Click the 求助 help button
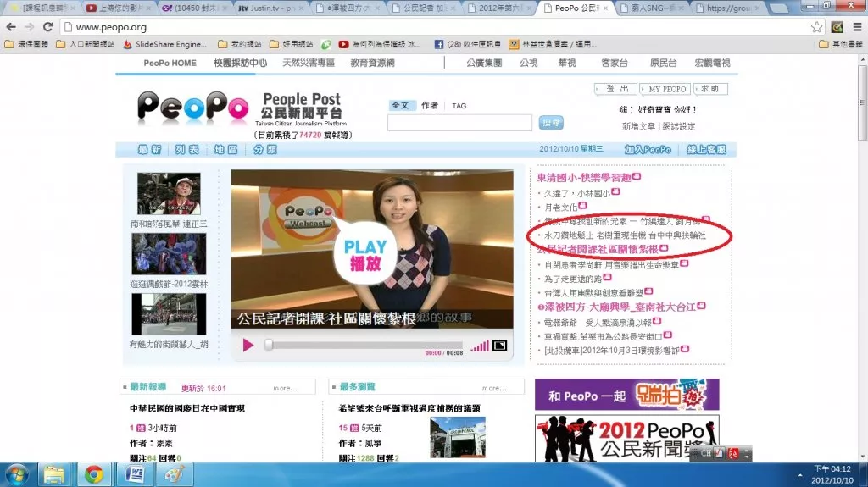 click(x=711, y=89)
